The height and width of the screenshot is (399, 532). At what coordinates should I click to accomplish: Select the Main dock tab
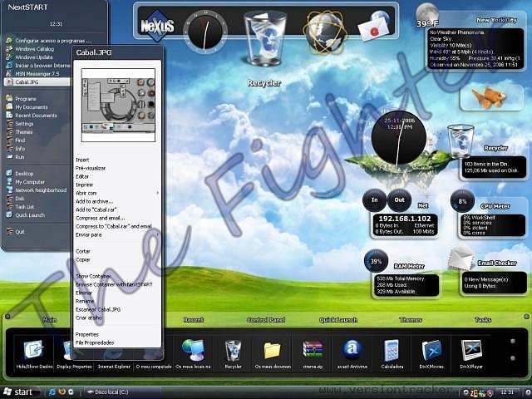tap(50, 319)
